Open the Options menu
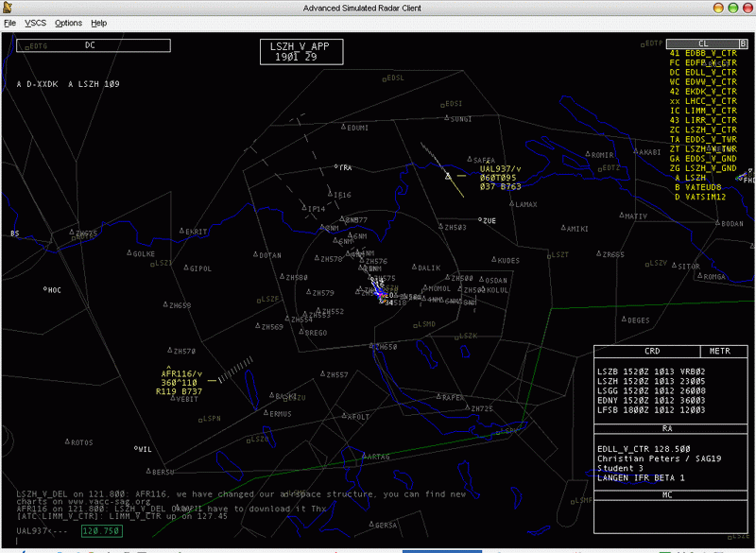This screenshot has width=756, height=553. (x=68, y=22)
